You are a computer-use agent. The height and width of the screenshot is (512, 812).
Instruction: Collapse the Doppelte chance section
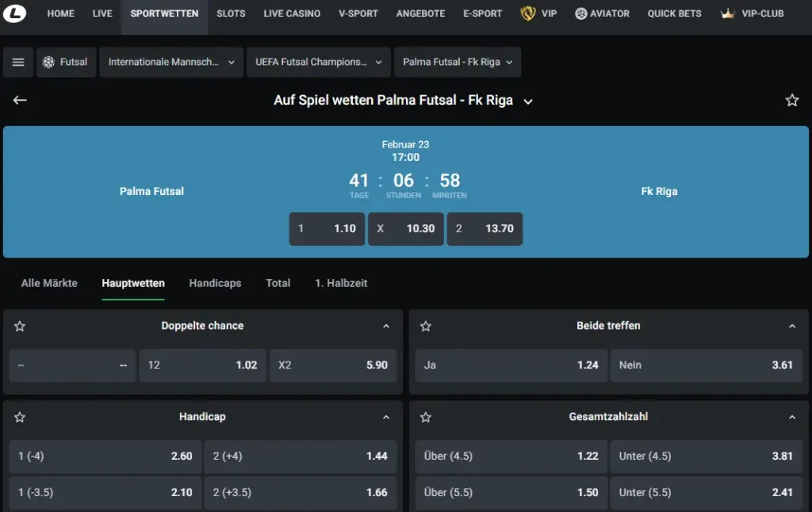[386, 326]
